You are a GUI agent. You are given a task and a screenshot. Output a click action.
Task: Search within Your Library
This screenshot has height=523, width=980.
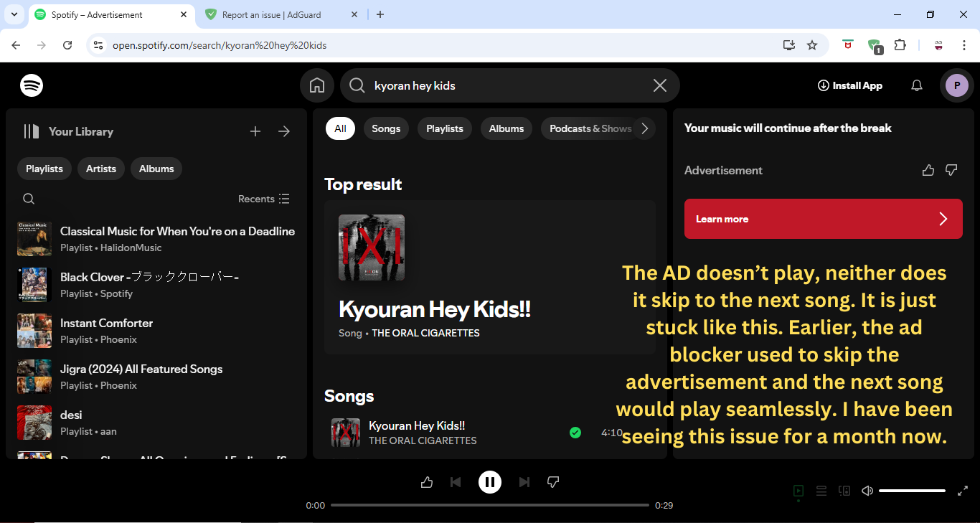[29, 199]
